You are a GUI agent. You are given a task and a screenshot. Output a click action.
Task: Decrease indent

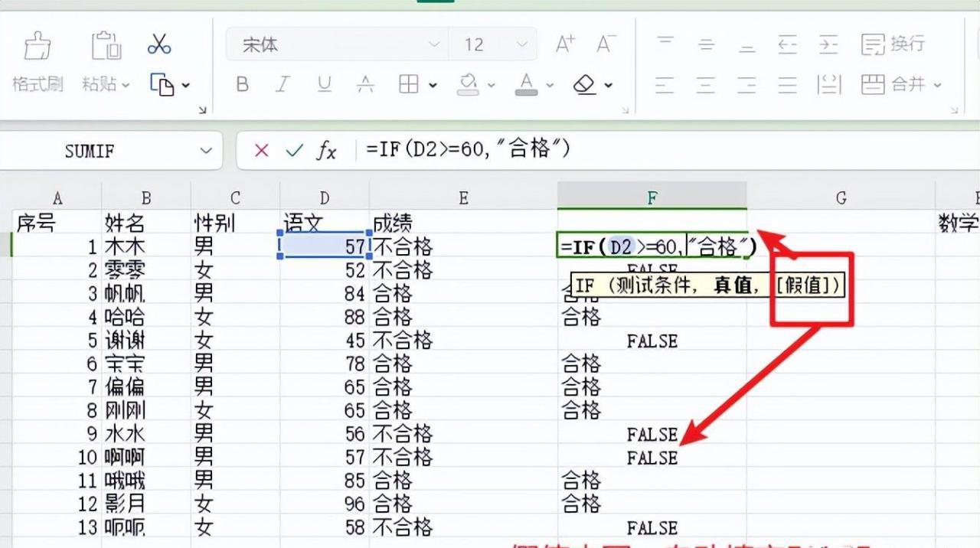(787, 44)
